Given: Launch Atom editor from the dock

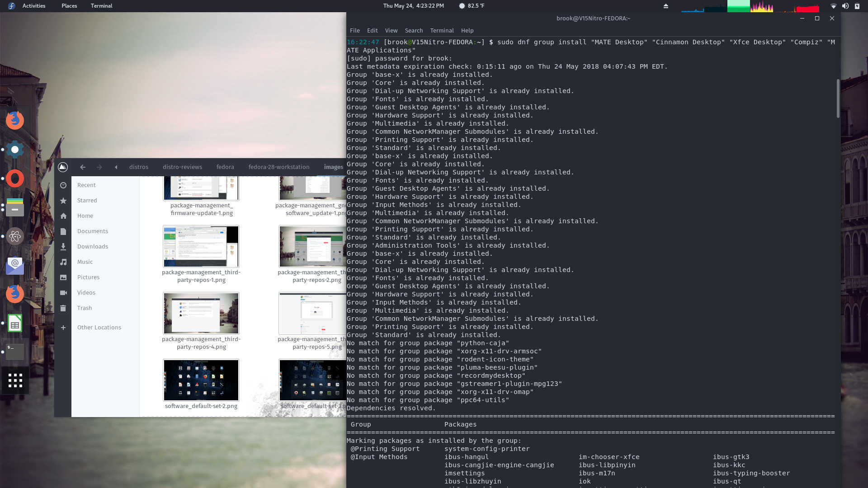Looking at the screenshot, I should [x=15, y=236].
